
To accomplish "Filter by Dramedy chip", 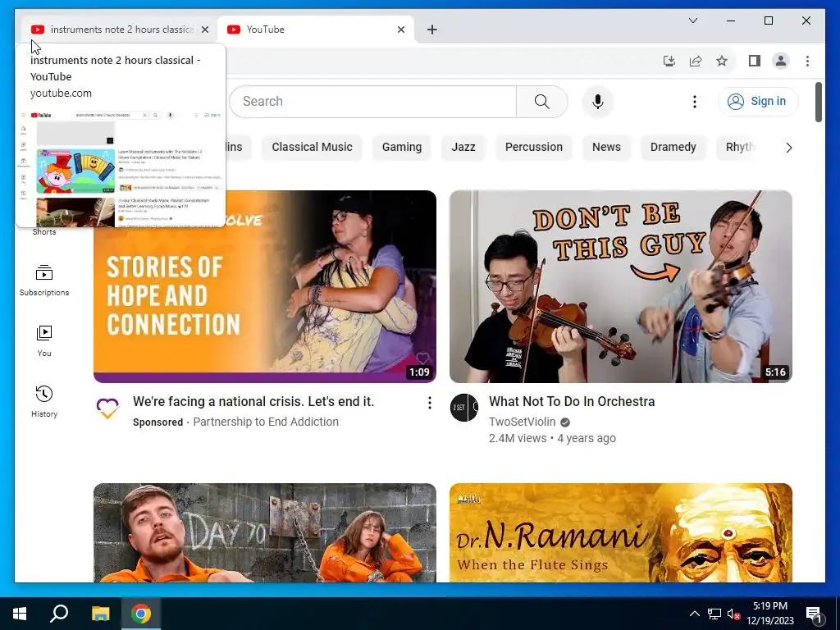I will tap(673, 148).
